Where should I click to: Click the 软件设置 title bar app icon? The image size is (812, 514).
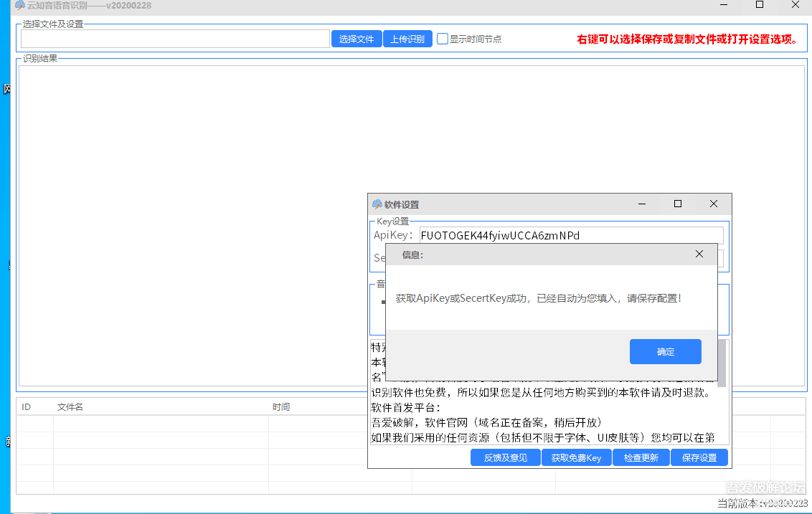click(x=377, y=204)
